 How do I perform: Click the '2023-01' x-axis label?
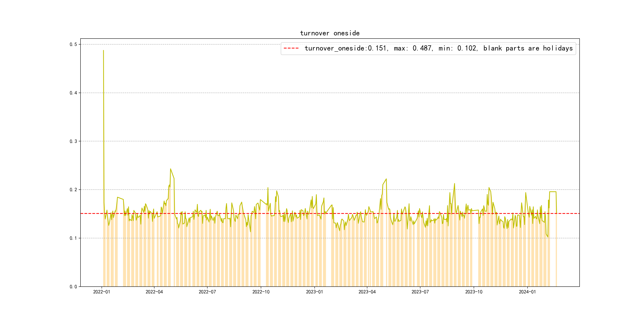[x=314, y=292]
